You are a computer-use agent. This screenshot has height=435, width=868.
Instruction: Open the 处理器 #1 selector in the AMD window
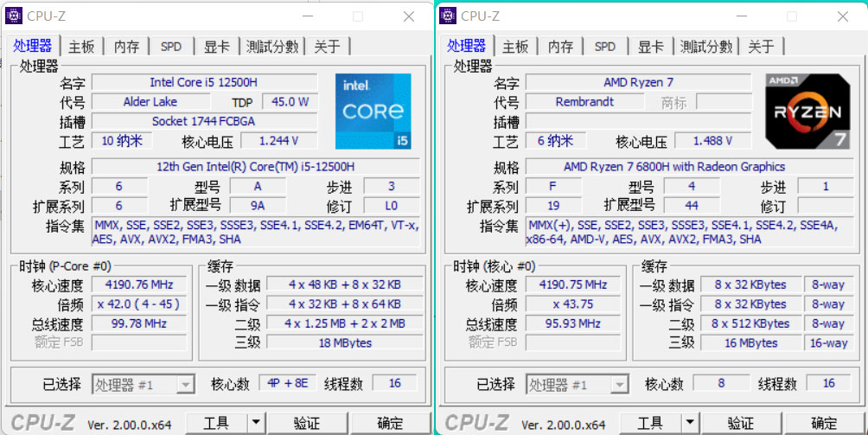(x=578, y=385)
